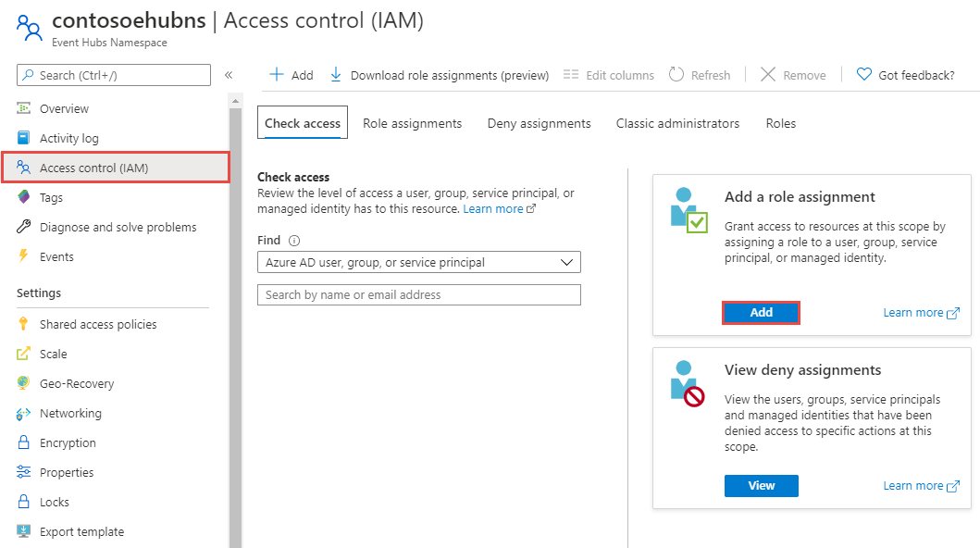The image size is (980, 548).
Task: Open the Roles tab
Action: [781, 124]
